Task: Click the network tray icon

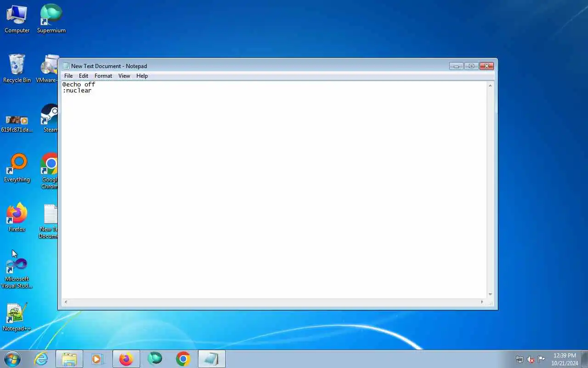Action: click(x=520, y=359)
